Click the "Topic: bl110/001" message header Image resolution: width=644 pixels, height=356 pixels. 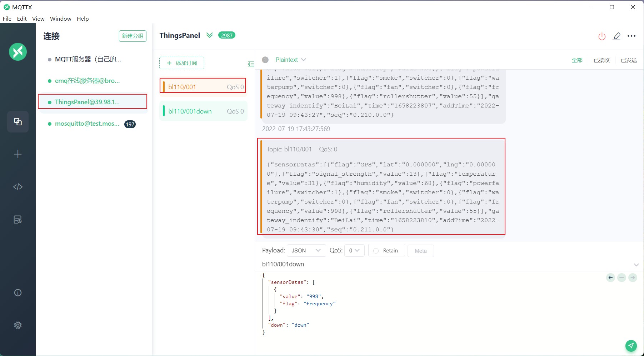289,149
